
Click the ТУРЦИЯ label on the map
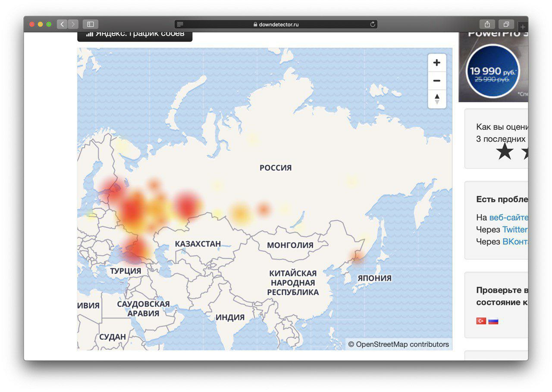point(125,271)
